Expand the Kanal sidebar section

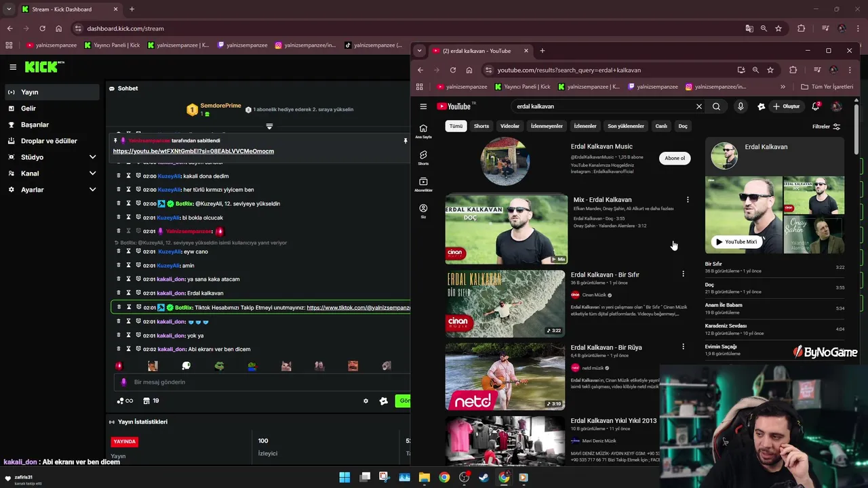point(93,174)
